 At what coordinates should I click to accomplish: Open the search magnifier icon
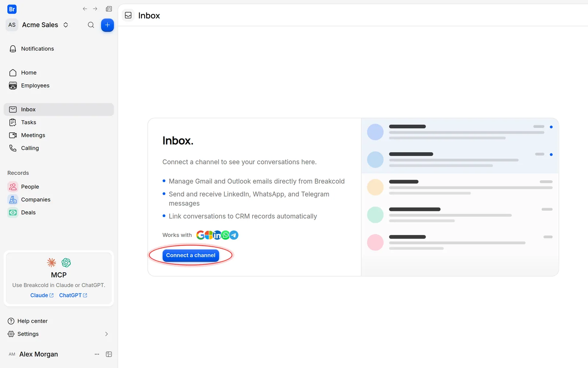pos(91,25)
